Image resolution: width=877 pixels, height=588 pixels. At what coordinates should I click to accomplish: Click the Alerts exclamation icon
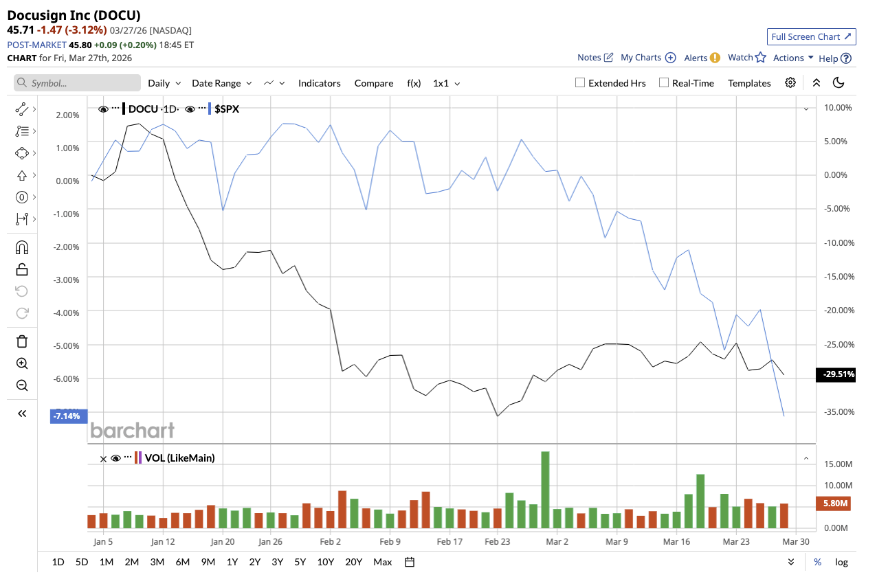click(715, 58)
